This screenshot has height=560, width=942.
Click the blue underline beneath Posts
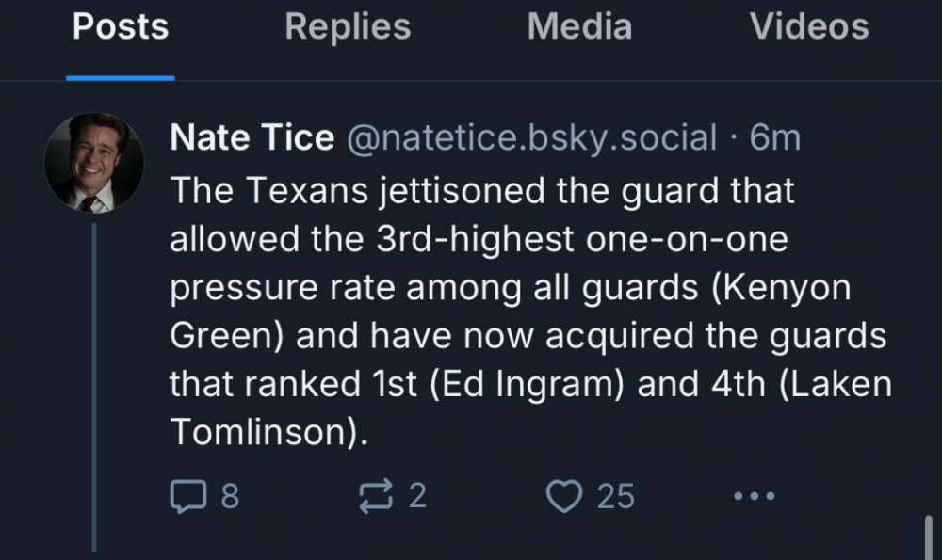(x=121, y=77)
